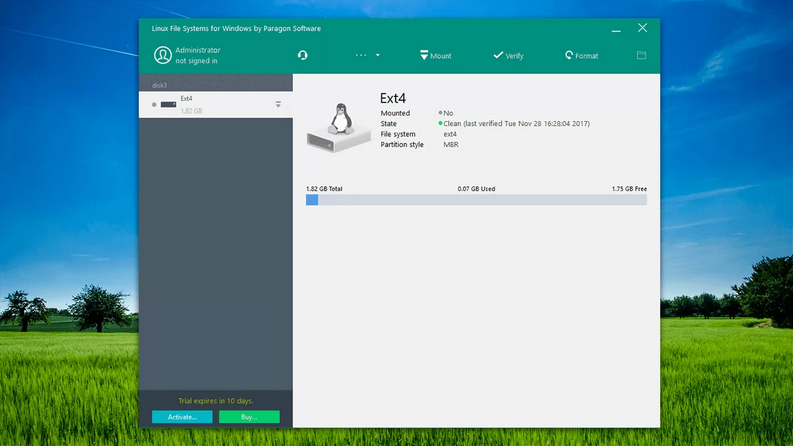The image size is (793, 446).
Task: Close the Paragon window
Action: (642, 28)
